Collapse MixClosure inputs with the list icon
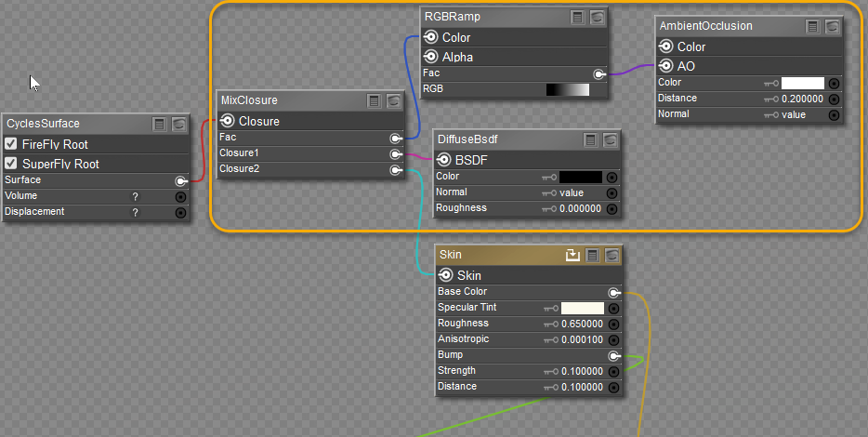 pyautogui.click(x=375, y=100)
